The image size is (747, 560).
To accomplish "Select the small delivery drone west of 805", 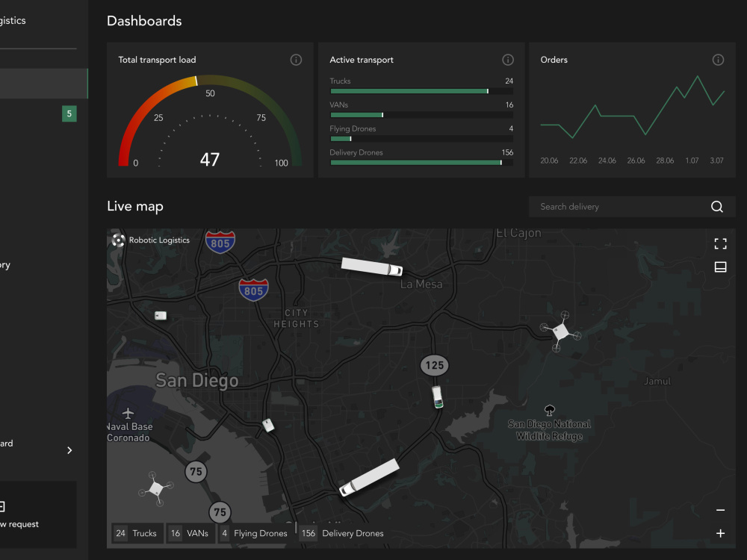I will 161,315.
